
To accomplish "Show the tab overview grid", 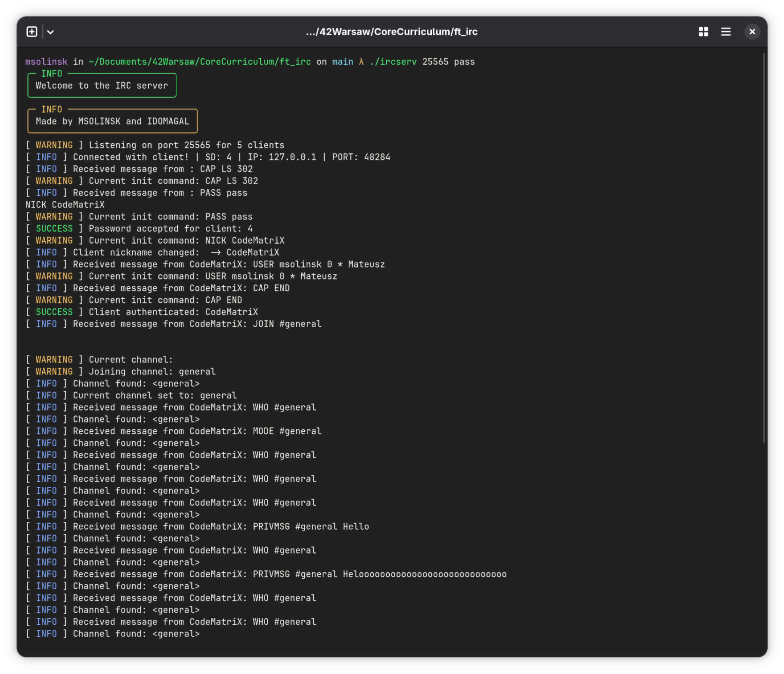I will click(x=703, y=32).
